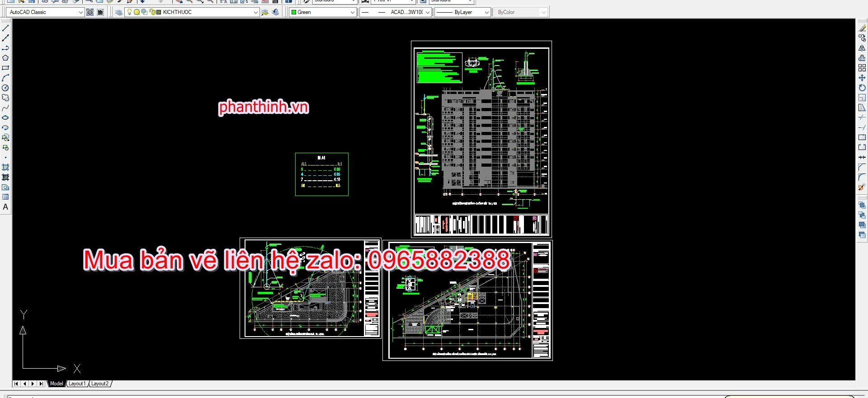Click Make Object's Layer Current icon
This screenshot has height=398, width=868.
[265, 12]
